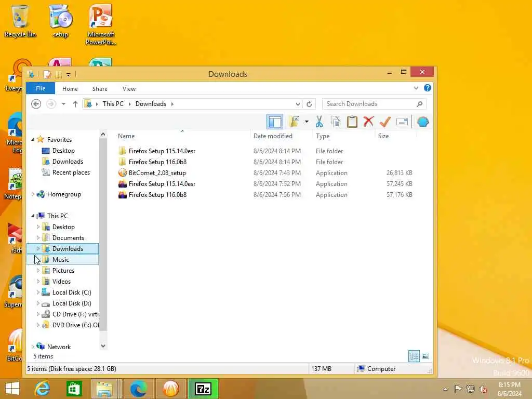Image resolution: width=532 pixels, height=399 pixels.
Task: Click the Paste clipboard icon
Action: pyautogui.click(x=352, y=122)
